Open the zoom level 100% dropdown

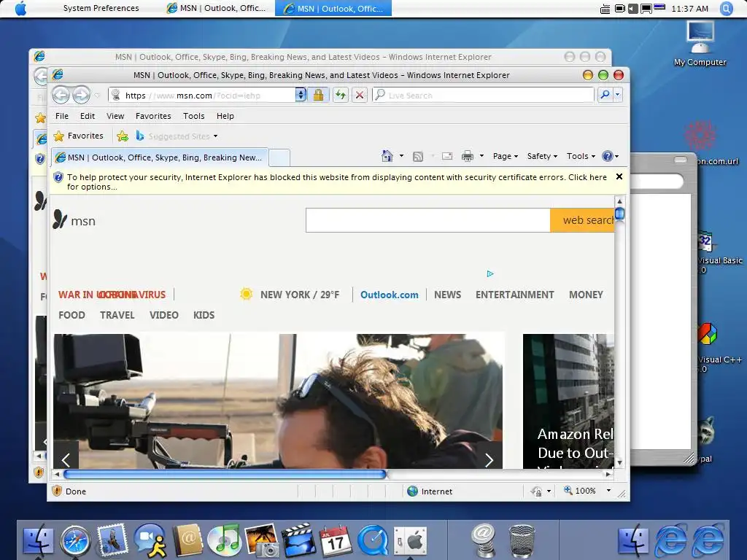(x=608, y=491)
